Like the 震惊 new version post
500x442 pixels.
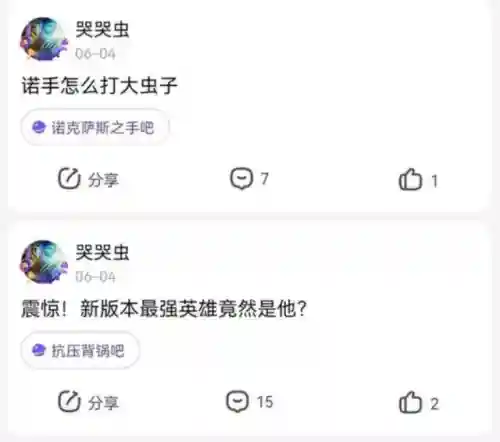coord(410,402)
